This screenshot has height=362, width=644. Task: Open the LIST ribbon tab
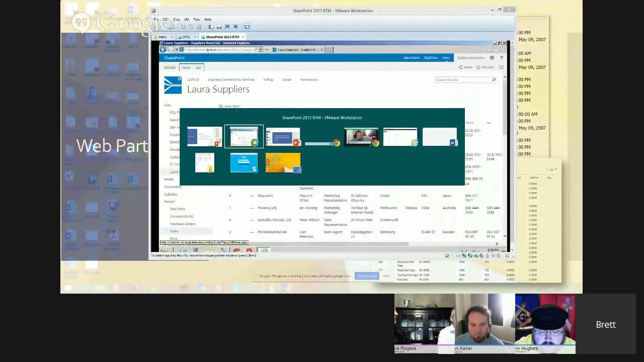point(198,67)
